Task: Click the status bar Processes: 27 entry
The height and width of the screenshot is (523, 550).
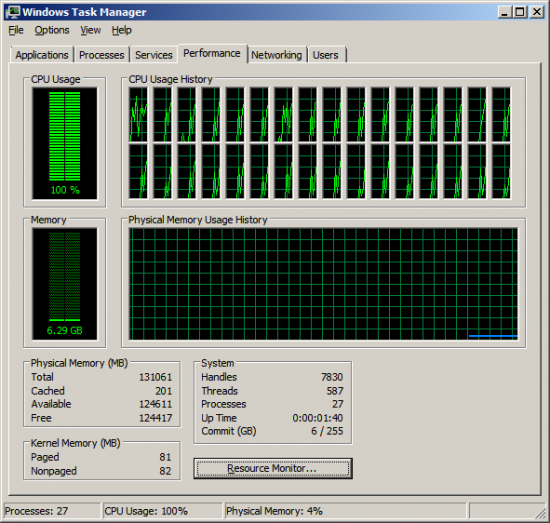Action: [x=52, y=511]
